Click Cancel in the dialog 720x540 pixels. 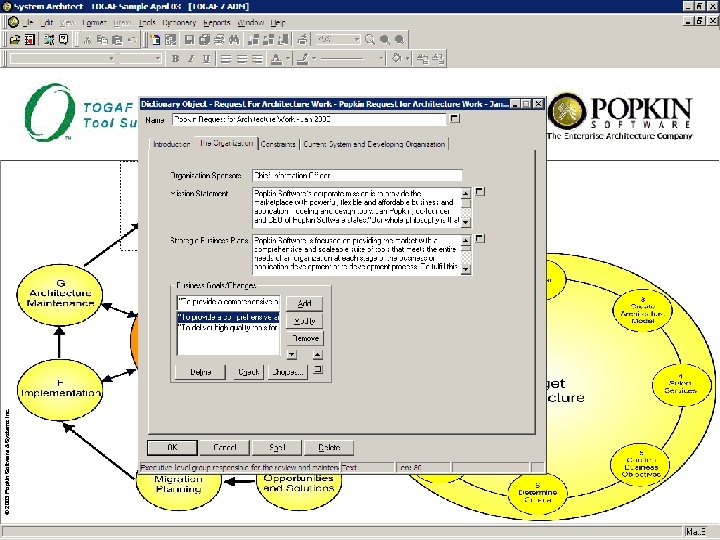coord(225,447)
